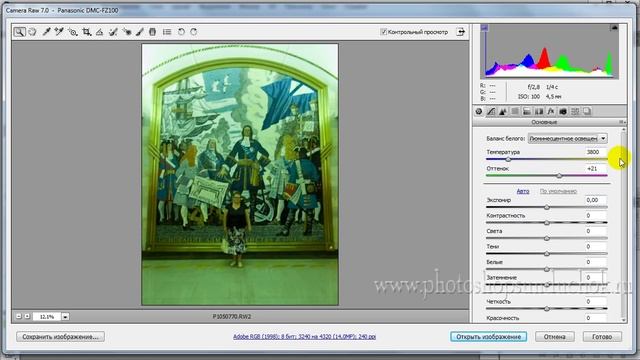Click the Света slider handle
This screenshot has width=640, height=360.
(547, 238)
